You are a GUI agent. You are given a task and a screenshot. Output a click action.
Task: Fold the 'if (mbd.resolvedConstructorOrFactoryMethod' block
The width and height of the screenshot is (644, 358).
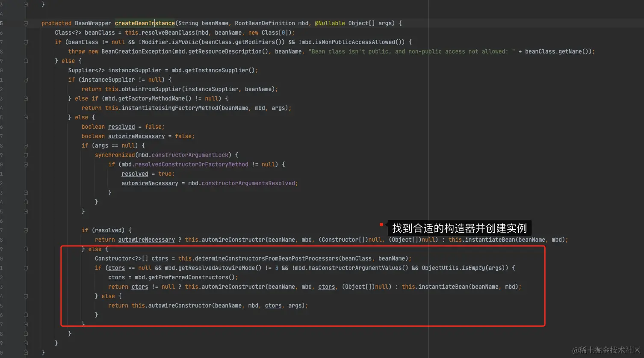26,164
